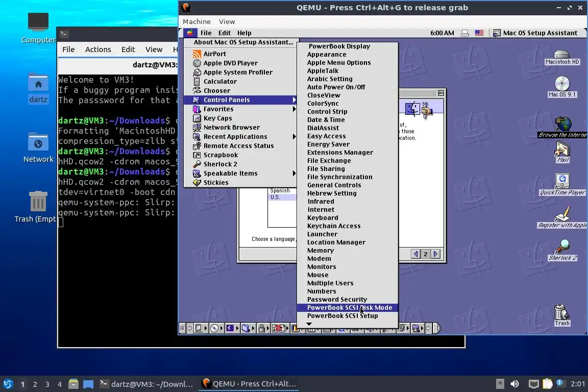
Task: Open the QEMU View menu
Action: pyautogui.click(x=227, y=22)
